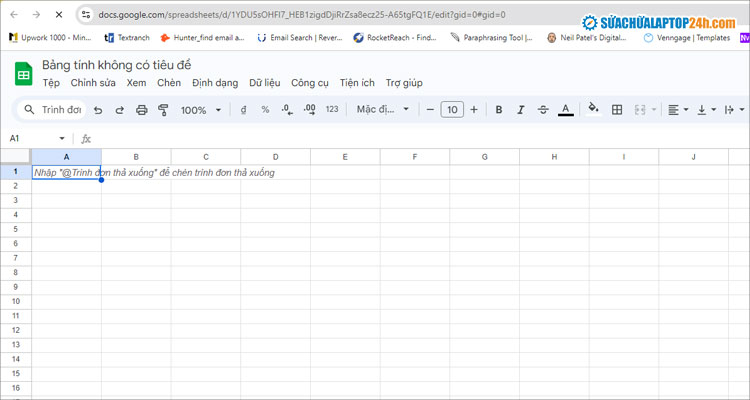
Task: Open the Chỉnh sửa menu
Action: click(x=93, y=83)
